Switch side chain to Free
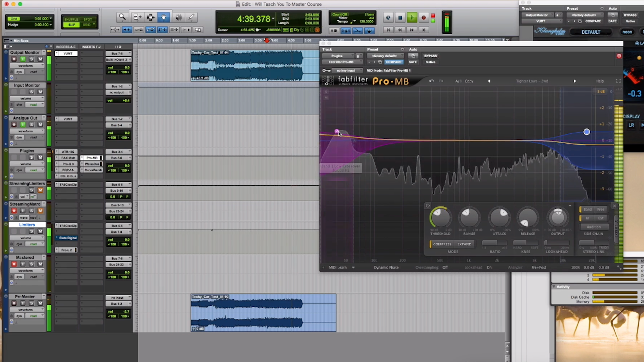This screenshot has height=362, width=644. point(601,209)
